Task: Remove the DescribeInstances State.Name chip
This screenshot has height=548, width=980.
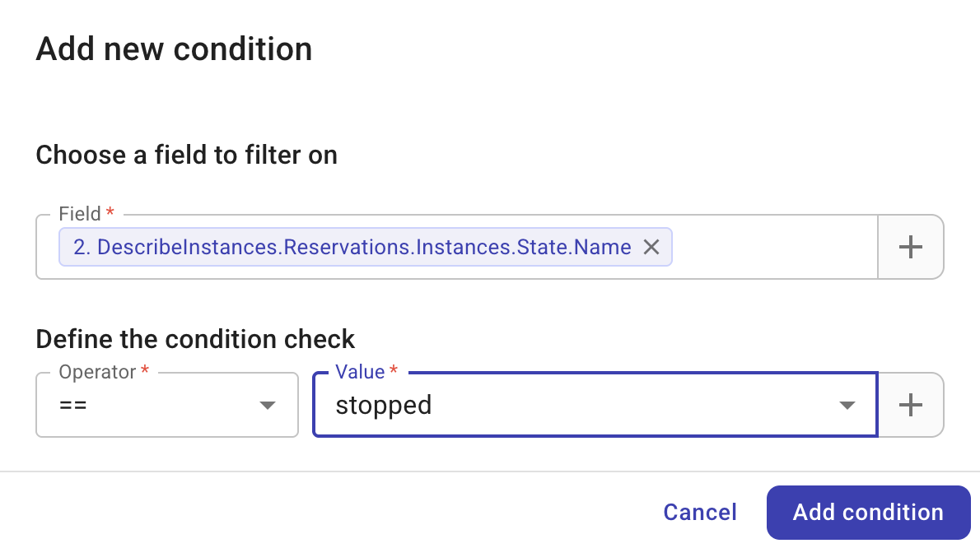Action: pyautogui.click(x=651, y=247)
